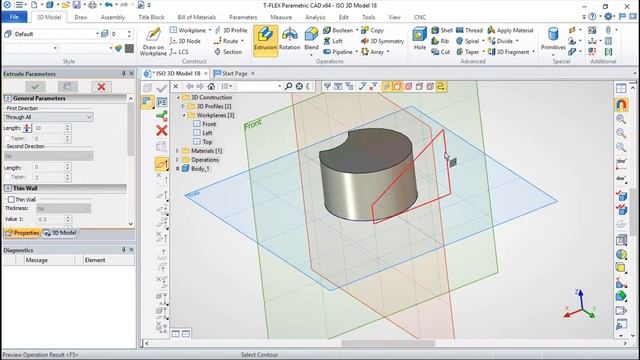Click the Section tool
Screen dimensions: 640x360
pos(228,52)
